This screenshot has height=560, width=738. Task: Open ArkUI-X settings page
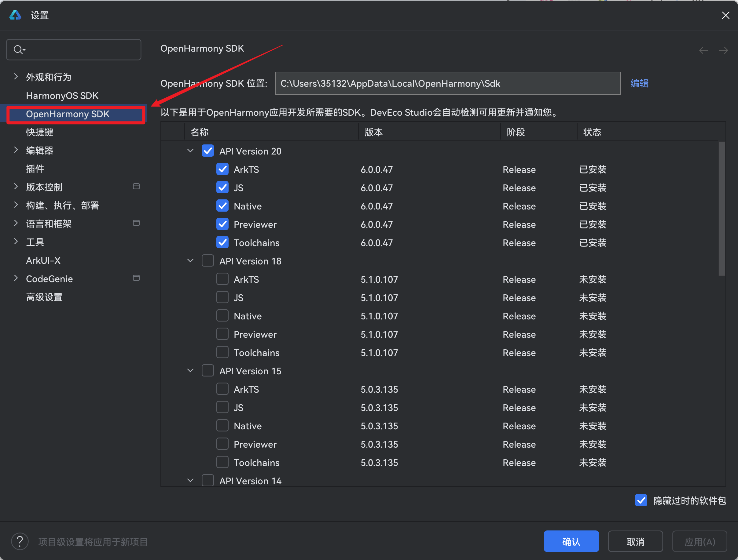(x=43, y=261)
